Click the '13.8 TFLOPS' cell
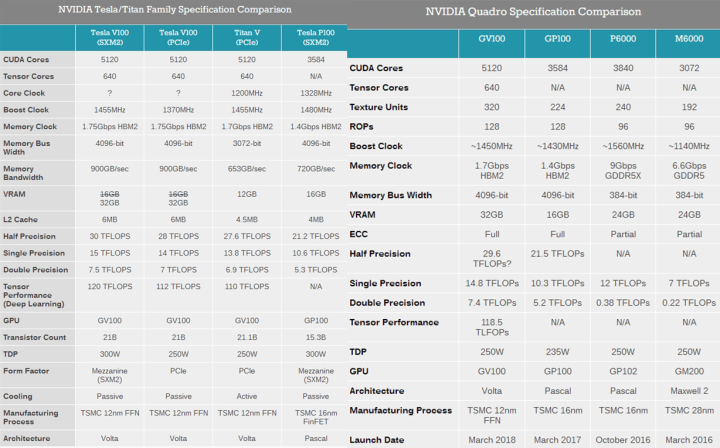 coord(247,253)
